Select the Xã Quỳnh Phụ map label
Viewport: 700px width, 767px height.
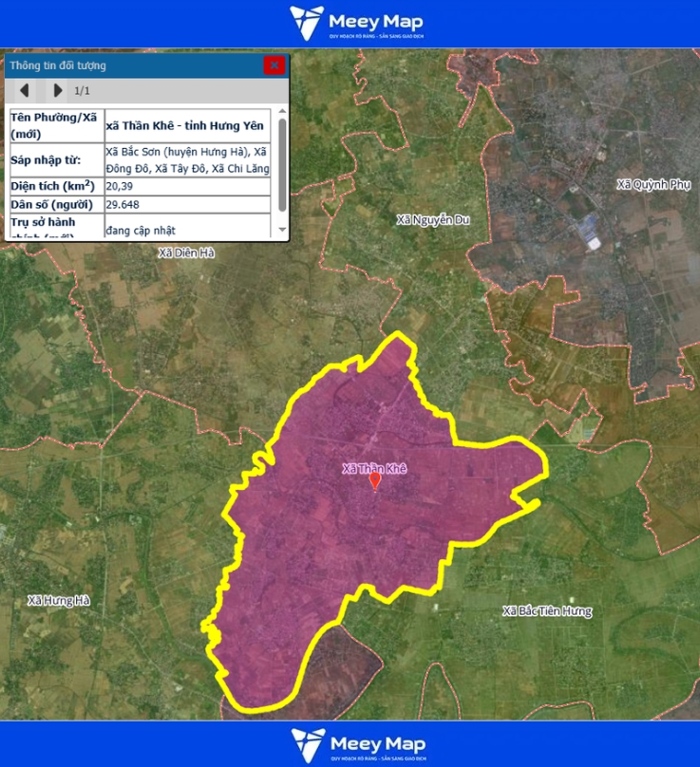(x=653, y=184)
